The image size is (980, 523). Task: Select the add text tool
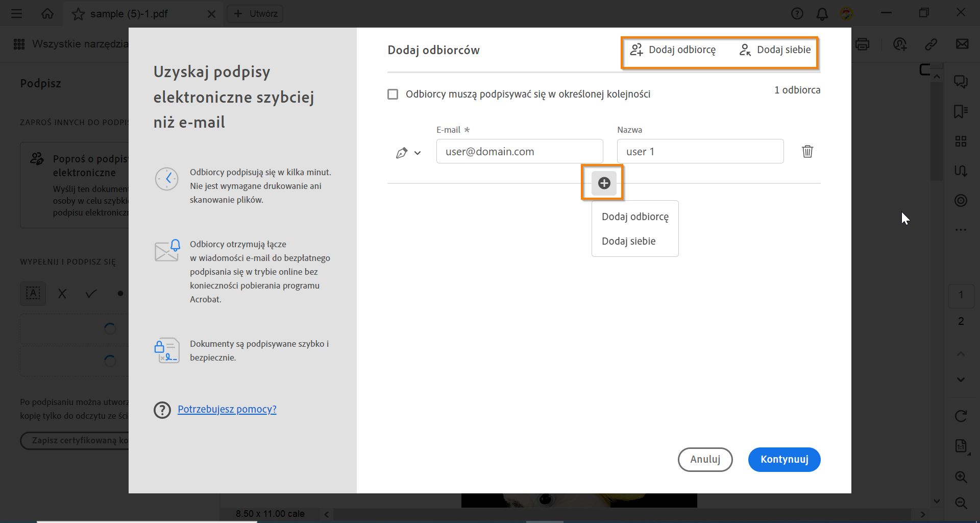point(33,294)
